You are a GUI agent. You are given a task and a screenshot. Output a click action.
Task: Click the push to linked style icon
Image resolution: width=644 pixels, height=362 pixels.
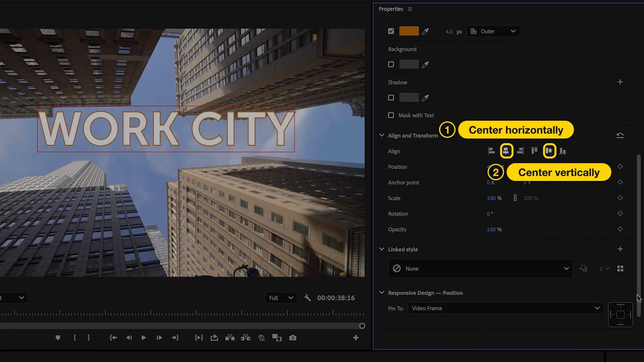(x=583, y=268)
